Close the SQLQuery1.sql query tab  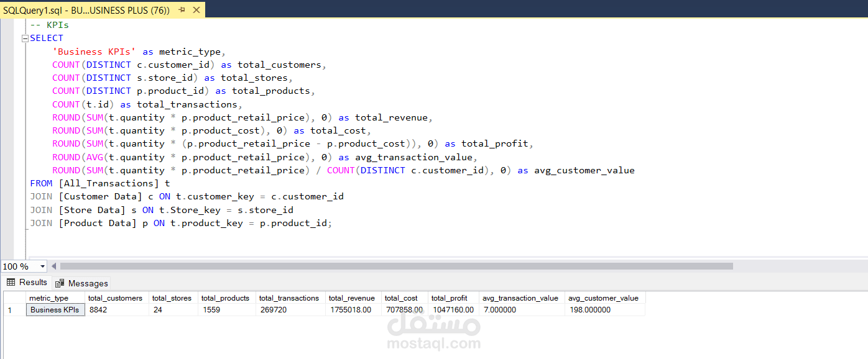(196, 11)
